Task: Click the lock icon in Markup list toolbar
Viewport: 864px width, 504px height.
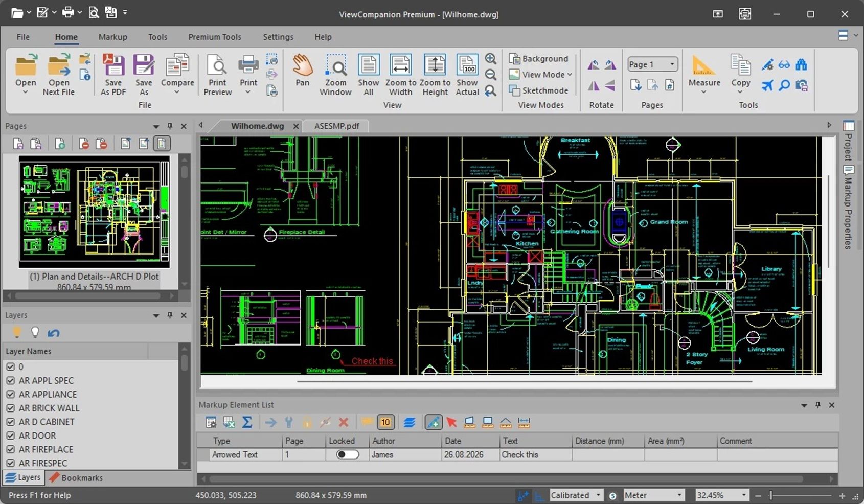Action: click(307, 422)
